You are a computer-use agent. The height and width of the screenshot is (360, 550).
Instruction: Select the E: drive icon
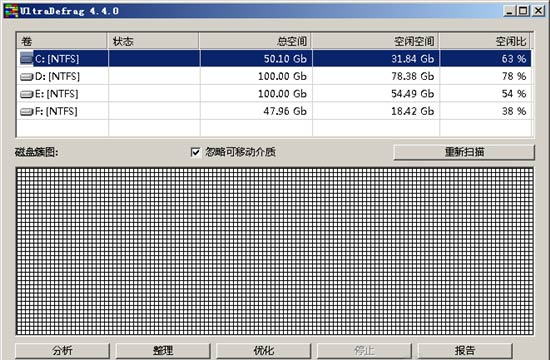pyautogui.click(x=27, y=94)
